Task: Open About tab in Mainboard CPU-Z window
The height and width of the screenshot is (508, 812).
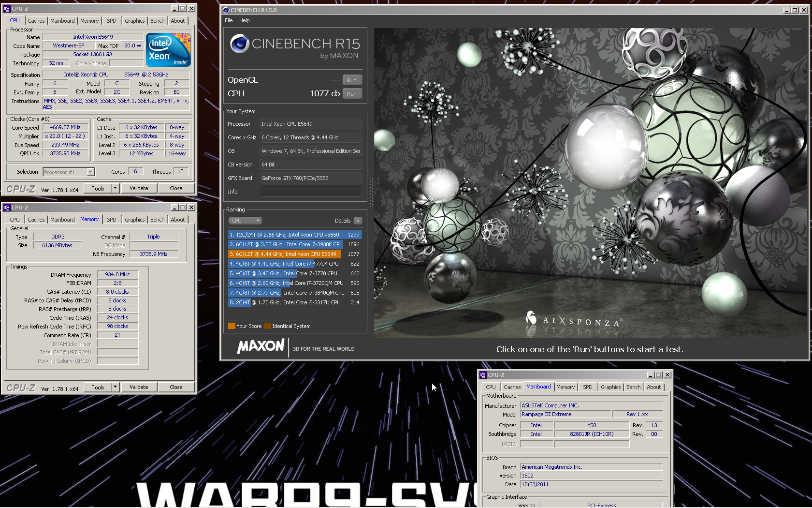Action: 654,387
